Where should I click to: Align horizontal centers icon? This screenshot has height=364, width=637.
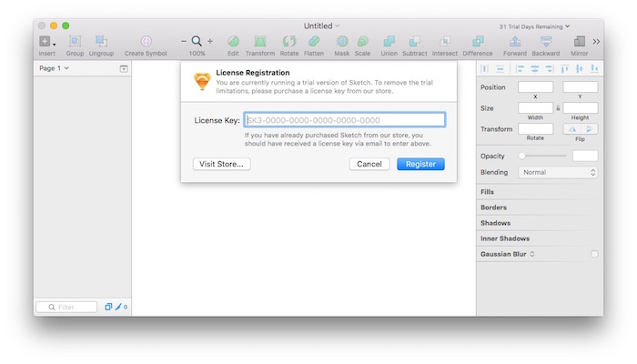[535, 68]
